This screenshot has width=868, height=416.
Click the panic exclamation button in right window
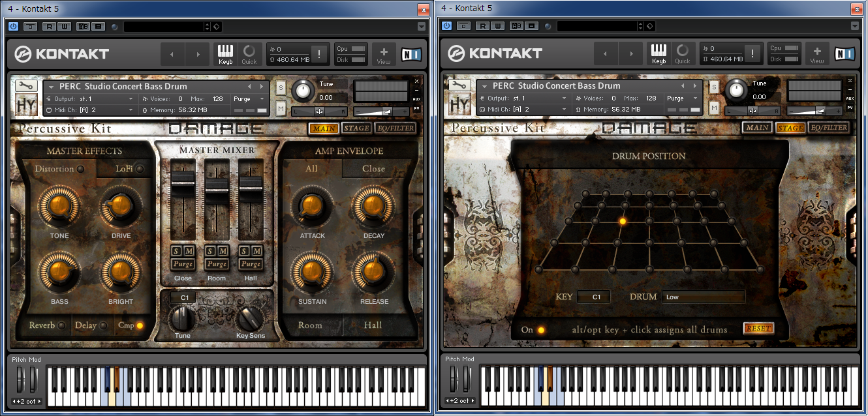752,54
